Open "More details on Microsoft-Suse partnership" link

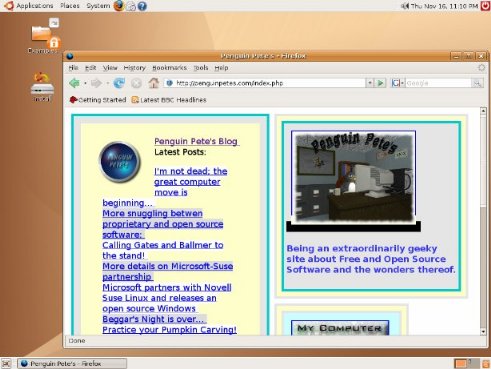168,271
